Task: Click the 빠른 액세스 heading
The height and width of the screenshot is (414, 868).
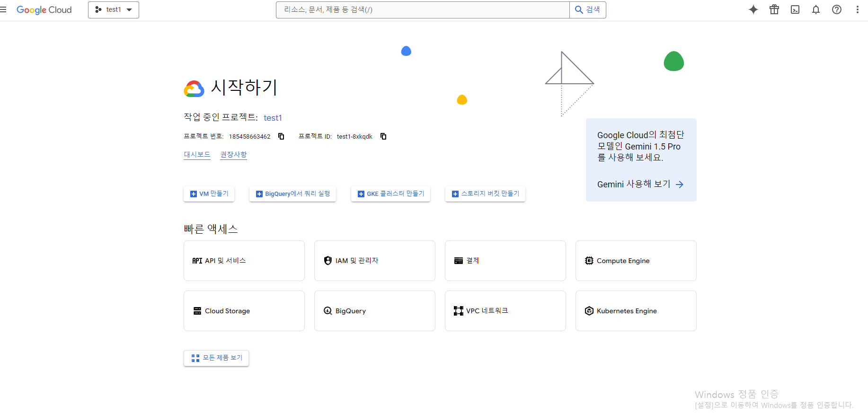Action: tap(211, 229)
